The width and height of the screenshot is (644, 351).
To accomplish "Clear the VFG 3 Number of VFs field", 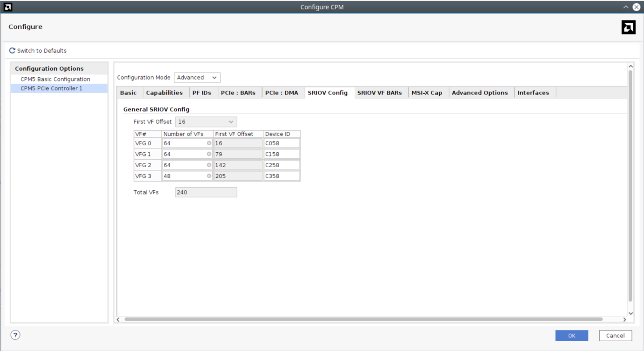I will (209, 176).
